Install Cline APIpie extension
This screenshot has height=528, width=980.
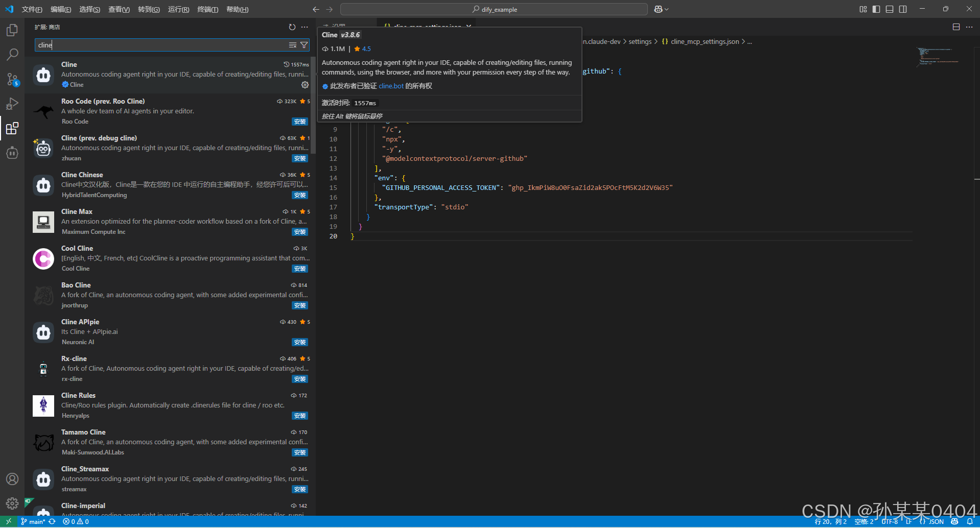[x=300, y=342]
